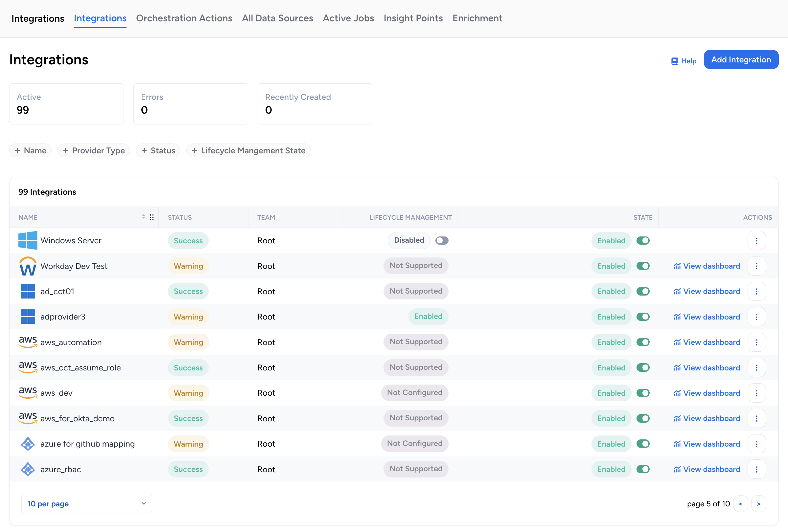Click the Active 99 summary card
Screen dimensions: 788x532
click(x=66, y=104)
